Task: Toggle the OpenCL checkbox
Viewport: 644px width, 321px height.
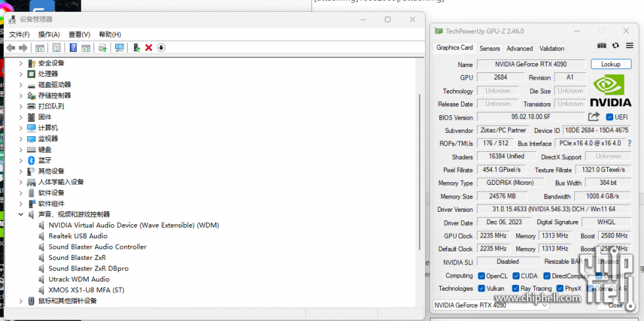Action: 482,276
